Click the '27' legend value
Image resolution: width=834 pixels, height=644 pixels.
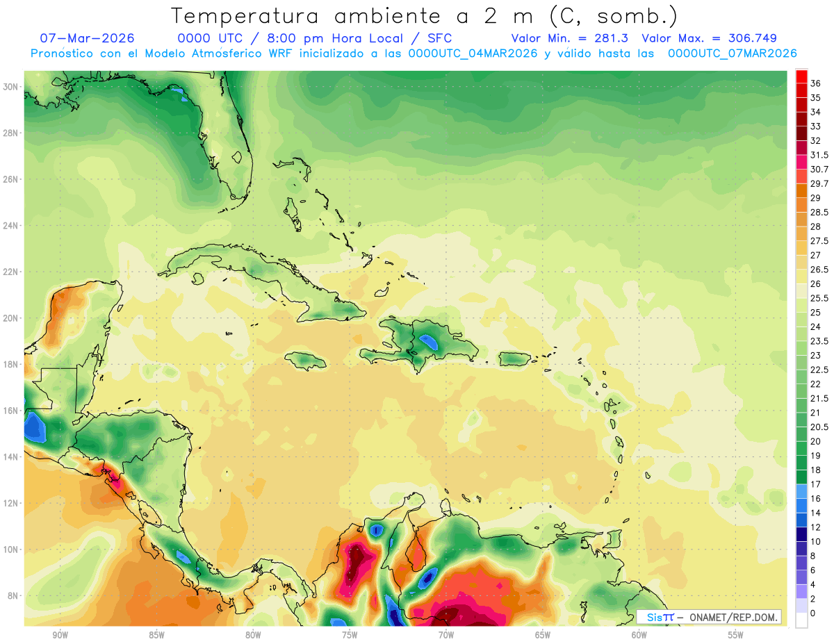(x=815, y=255)
